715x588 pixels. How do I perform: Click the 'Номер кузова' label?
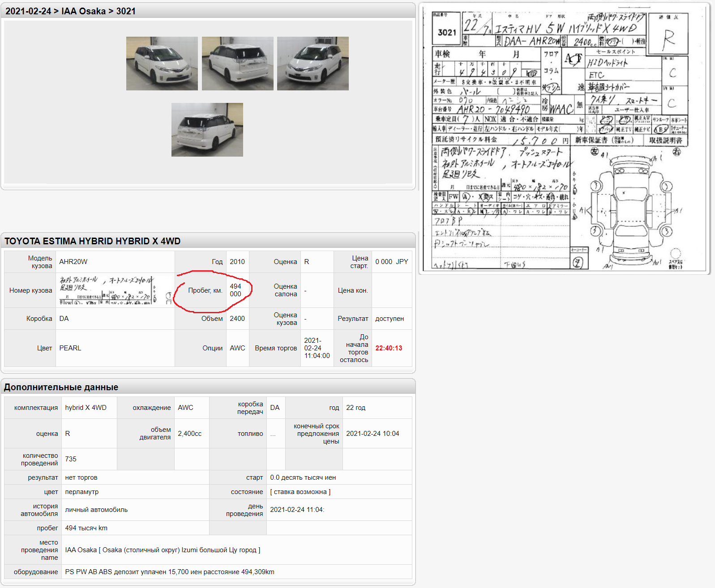pyautogui.click(x=31, y=290)
